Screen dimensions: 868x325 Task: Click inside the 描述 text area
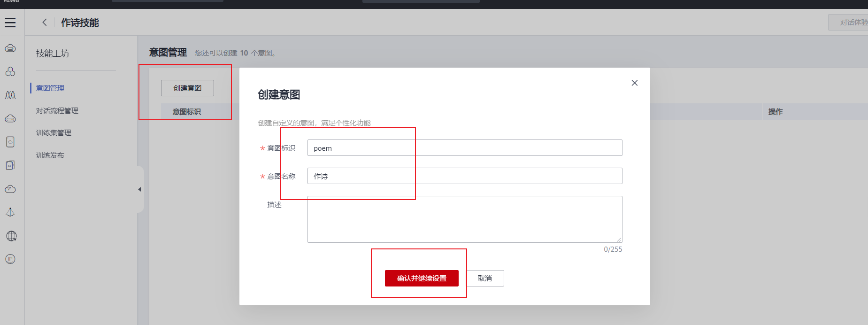coord(465,219)
